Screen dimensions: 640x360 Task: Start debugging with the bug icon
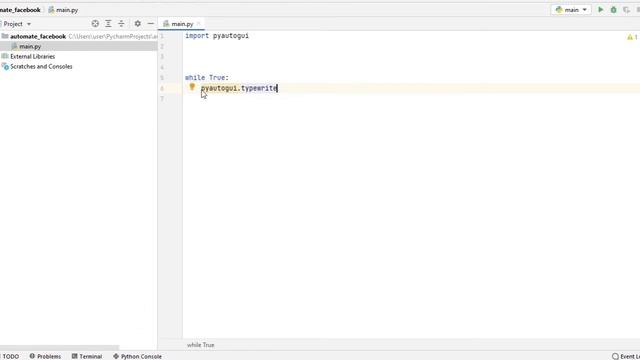(613, 9)
